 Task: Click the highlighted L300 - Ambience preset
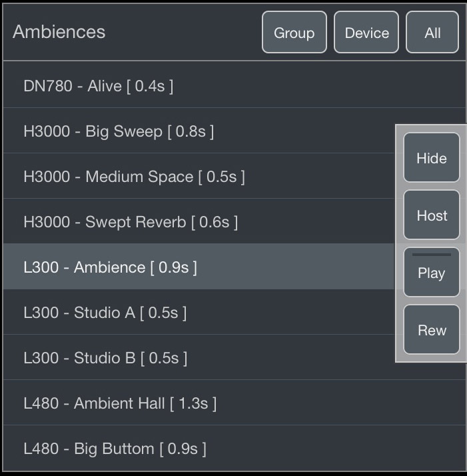110,267
